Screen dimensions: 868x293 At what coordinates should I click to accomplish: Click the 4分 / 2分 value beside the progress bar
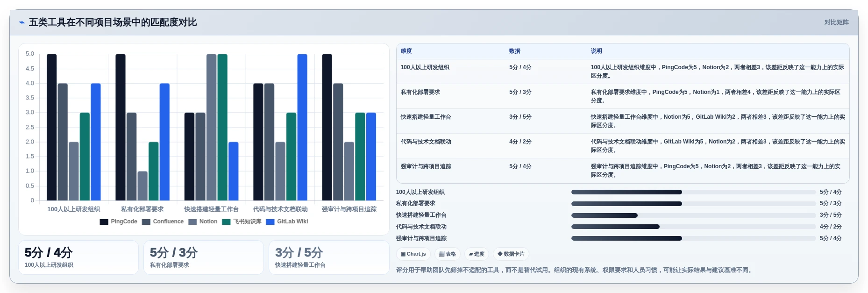[831, 227]
